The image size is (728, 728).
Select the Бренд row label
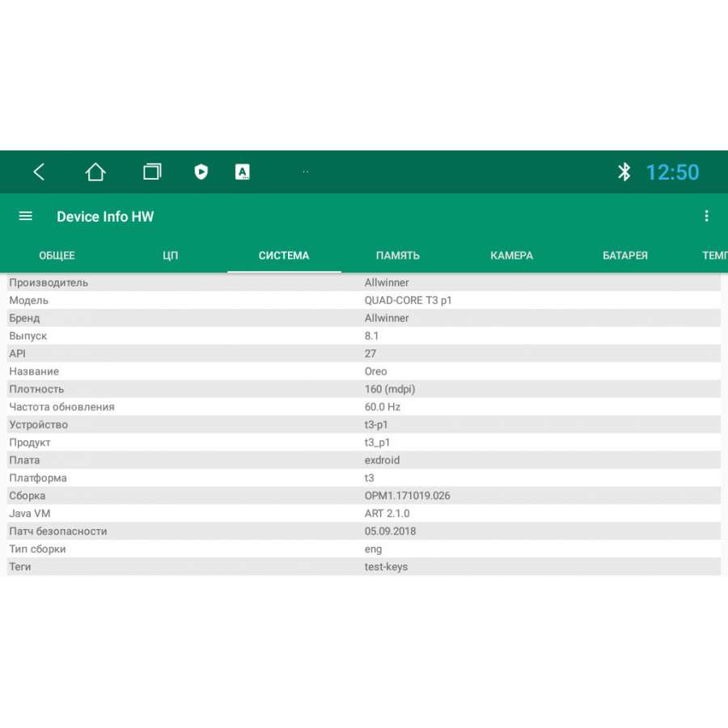24,318
